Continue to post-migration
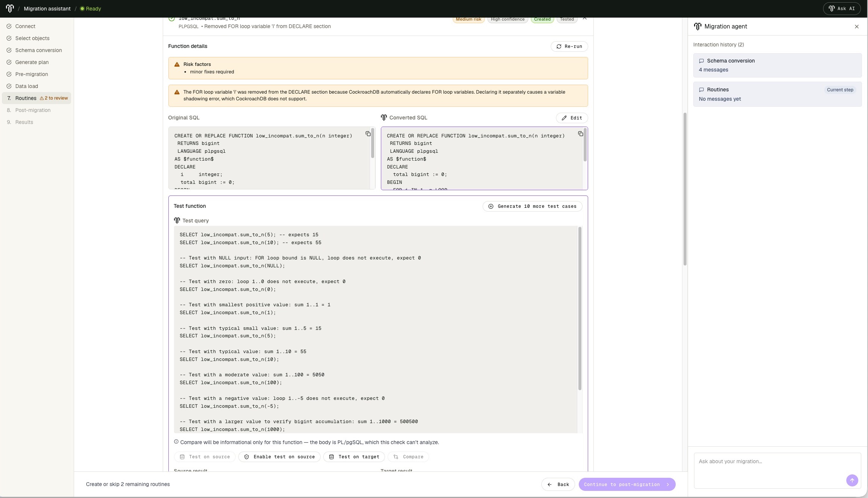This screenshot has height=498, width=868. click(627, 485)
